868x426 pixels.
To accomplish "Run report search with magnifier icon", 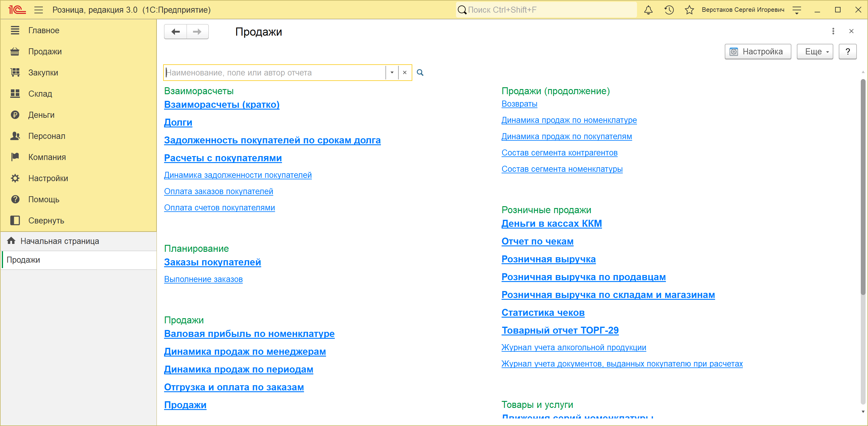I will [x=420, y=72].
